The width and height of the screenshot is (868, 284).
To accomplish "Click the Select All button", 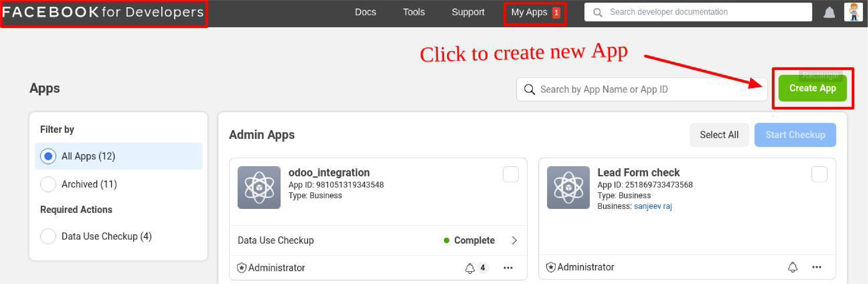I will [719, 135].
